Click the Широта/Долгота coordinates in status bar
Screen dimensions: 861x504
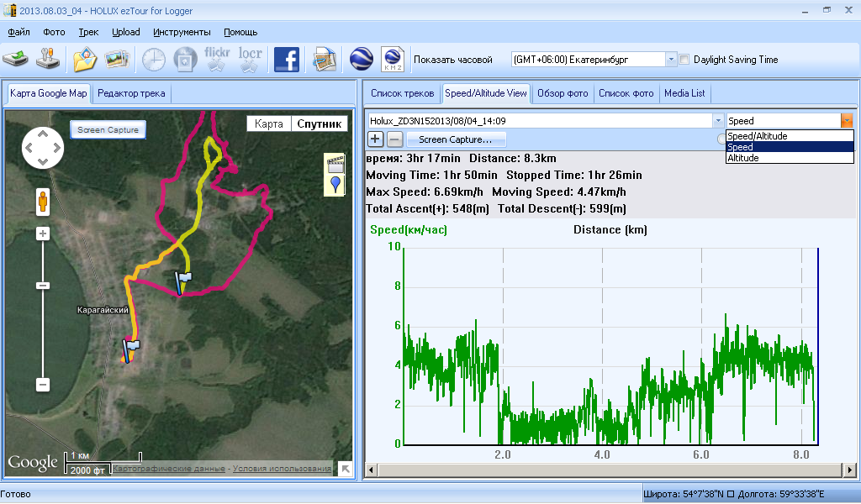[x=733, y=494]
